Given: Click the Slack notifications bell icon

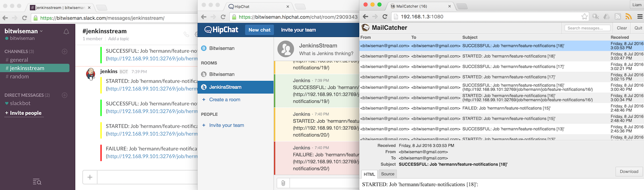Looking at the screenshot, I should (66, 32).
